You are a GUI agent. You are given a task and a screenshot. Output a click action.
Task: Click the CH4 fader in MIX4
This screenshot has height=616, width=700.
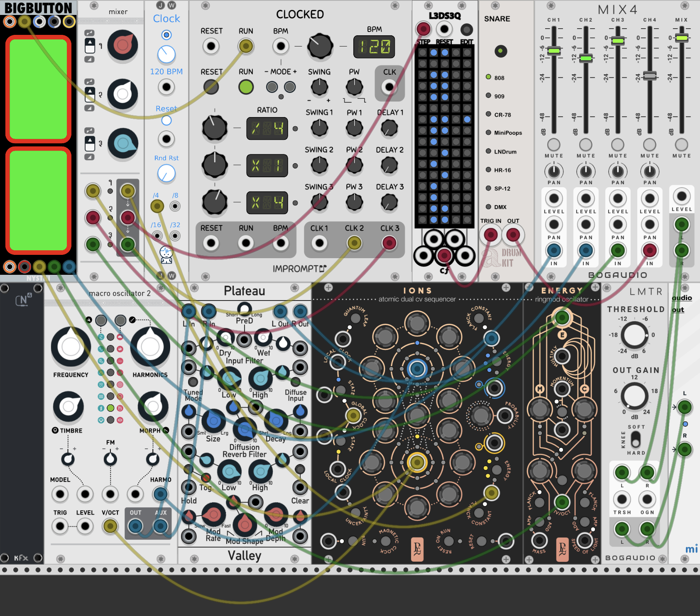pos(650,76)
